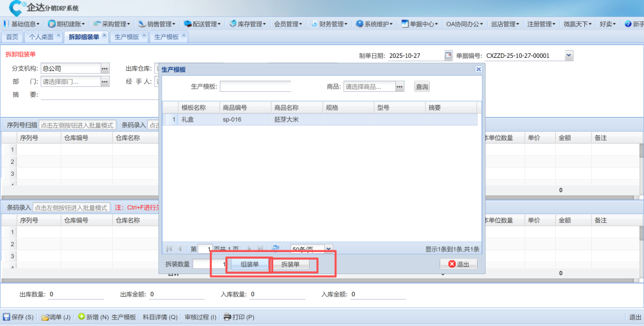Switch to the 生产模板 tab
The width and height of the screenshot is (644, 326).
[x=166, y=37]
